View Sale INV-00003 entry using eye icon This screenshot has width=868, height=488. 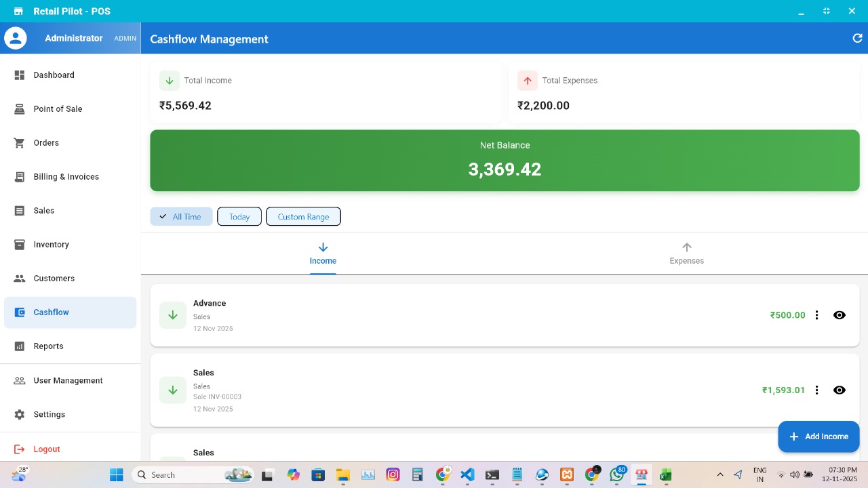click(x=840, y=390)
